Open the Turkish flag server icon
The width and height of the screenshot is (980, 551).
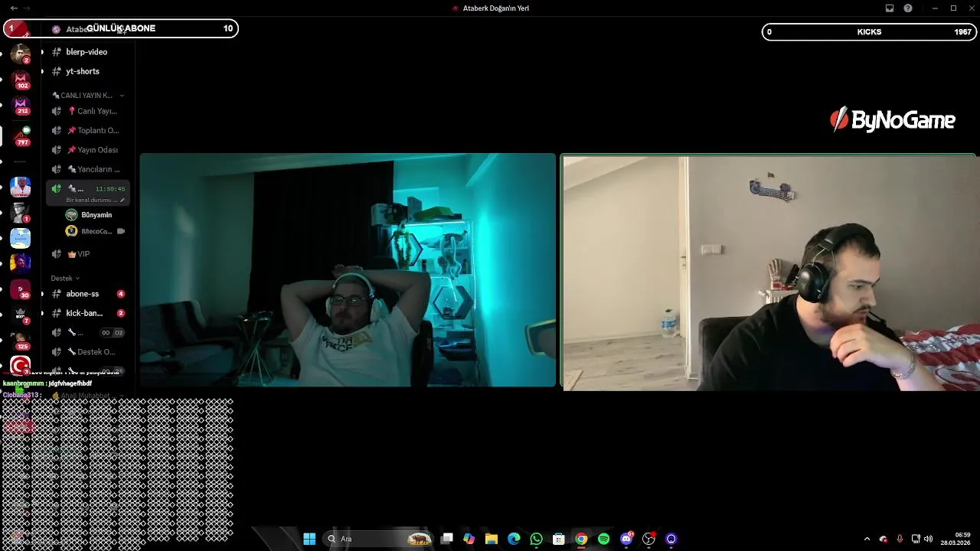click(x=21, y=366)
